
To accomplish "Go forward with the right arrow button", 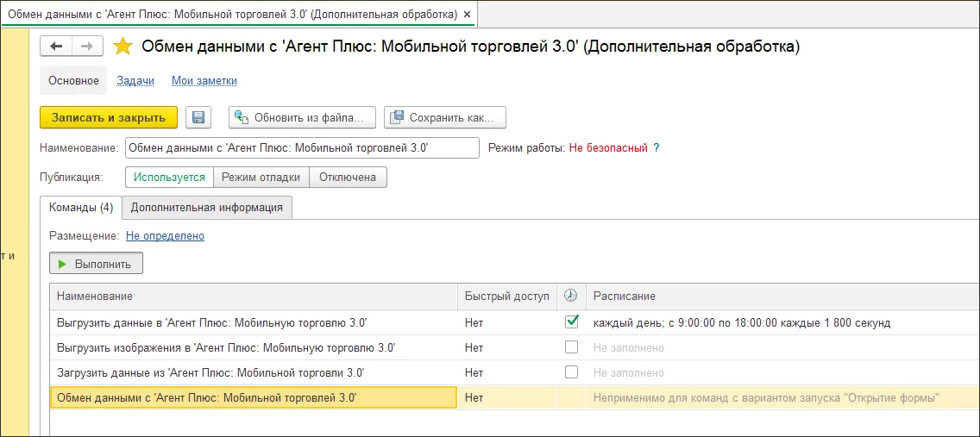I will coord(87,47).
